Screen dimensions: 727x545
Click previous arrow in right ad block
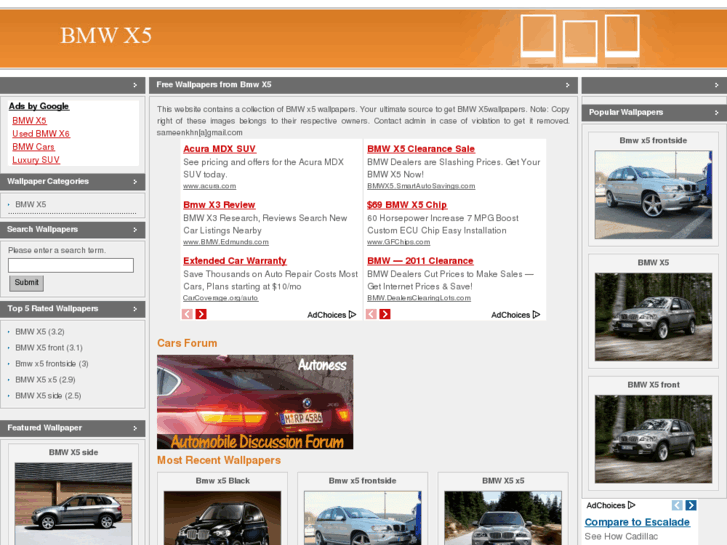point(371,314)
